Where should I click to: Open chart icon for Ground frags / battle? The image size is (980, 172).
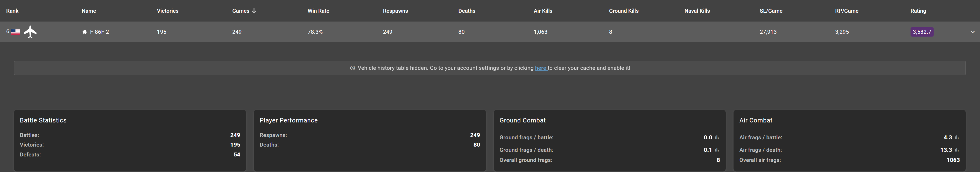pos(717,138)
